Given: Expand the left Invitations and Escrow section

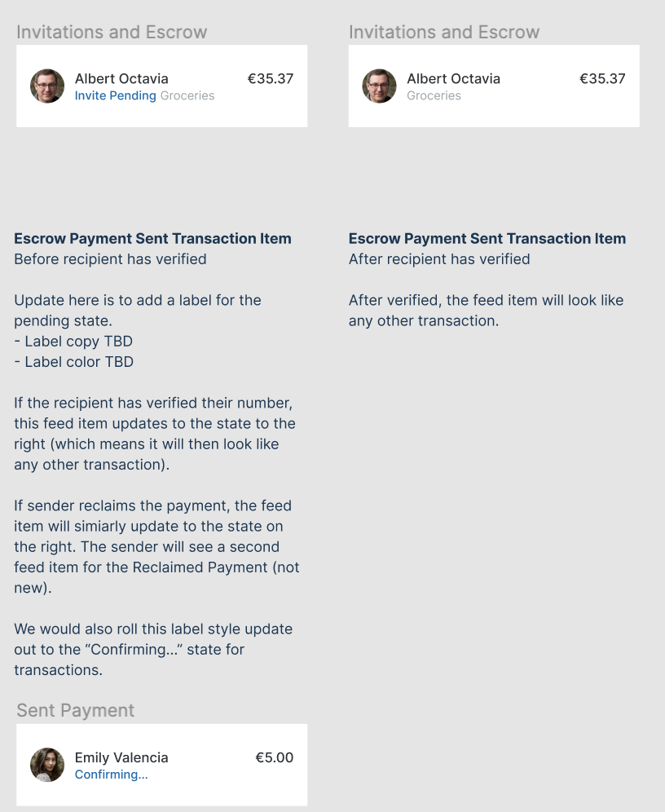Looking at the screenshot, I should click(x=112, y=33).
